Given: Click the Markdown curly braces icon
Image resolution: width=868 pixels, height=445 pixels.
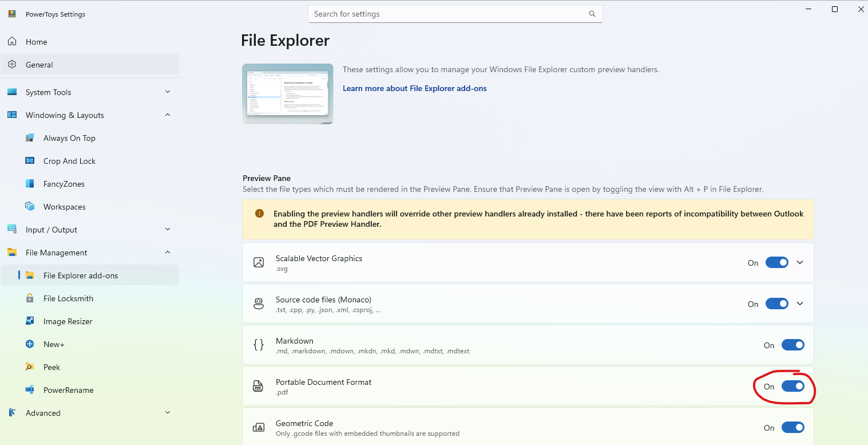Looking at the screenshot, I should 259,345.
